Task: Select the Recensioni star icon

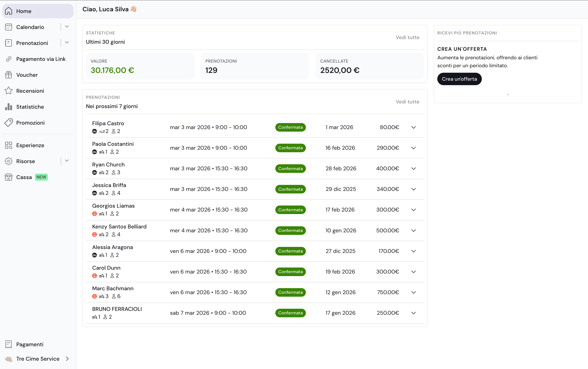Action: pos(9,91)
